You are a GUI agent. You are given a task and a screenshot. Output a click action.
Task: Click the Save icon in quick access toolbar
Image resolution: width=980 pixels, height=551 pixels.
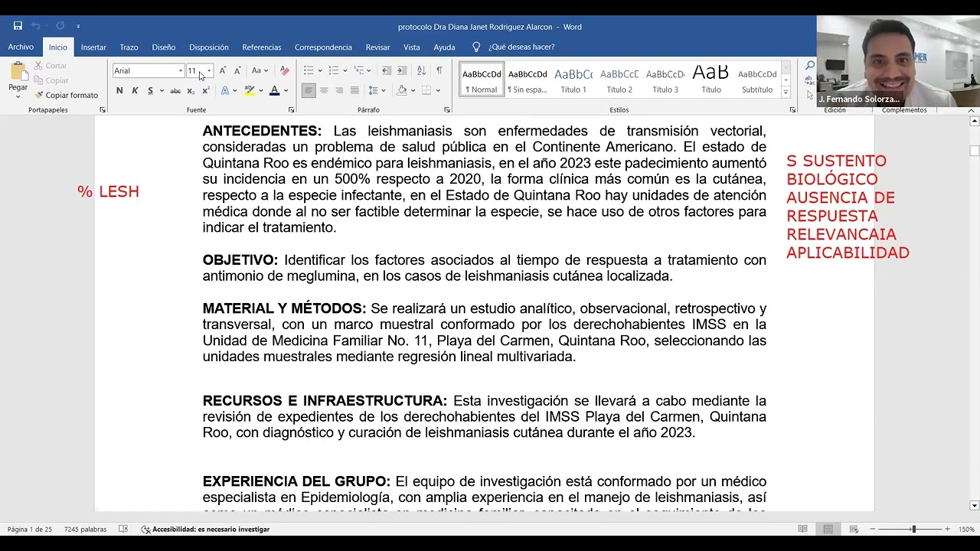18,26
